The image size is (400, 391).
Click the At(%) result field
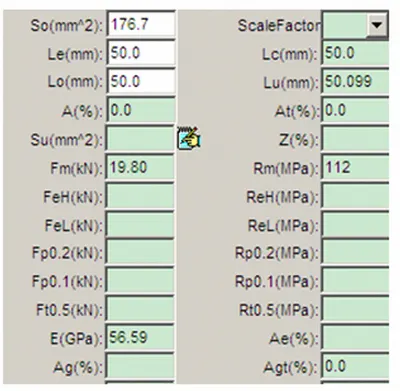[355, 110]
